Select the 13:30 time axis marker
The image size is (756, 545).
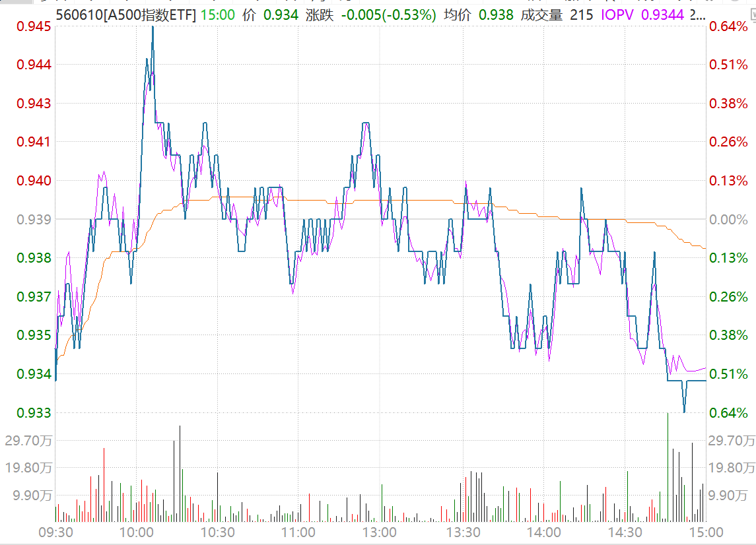pyautogui.click(x=462, y=532)
